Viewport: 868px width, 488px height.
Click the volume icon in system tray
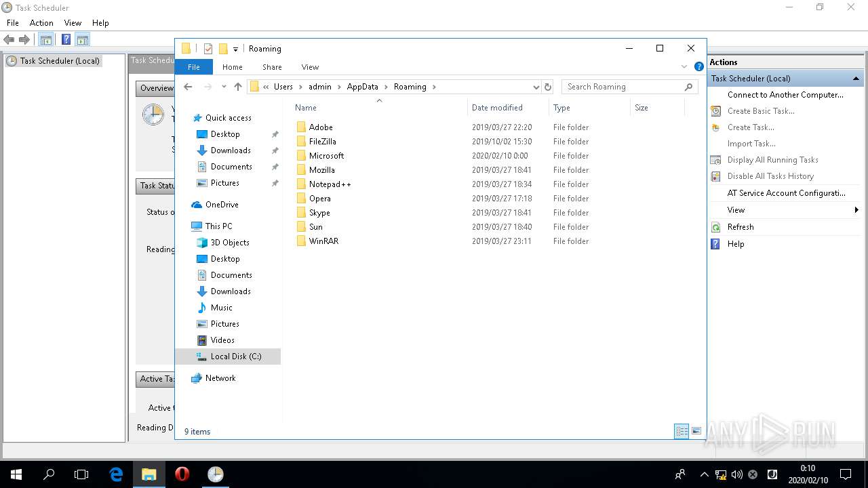pos(736,474)
